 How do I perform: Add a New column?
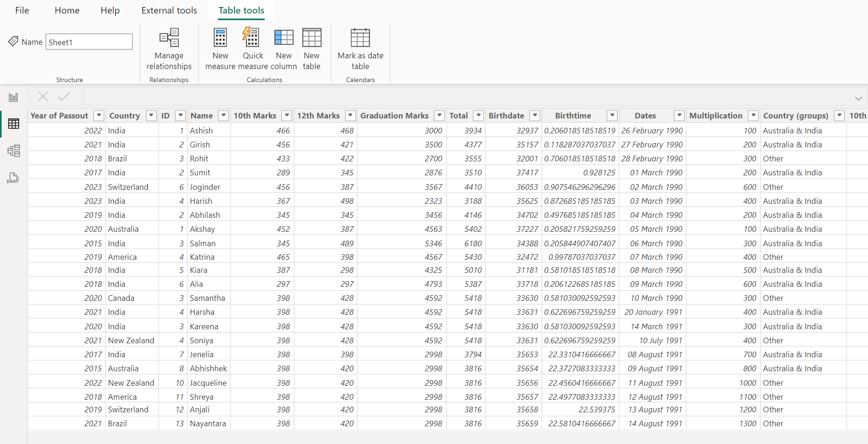pyautogui.click(x=283, y=49)
